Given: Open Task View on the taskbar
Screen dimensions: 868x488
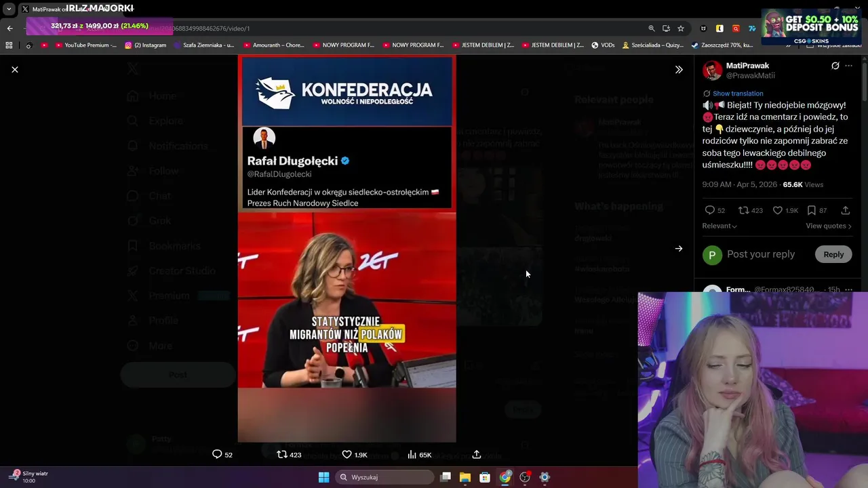Looking at the screenshot, I should coord(446,477).
